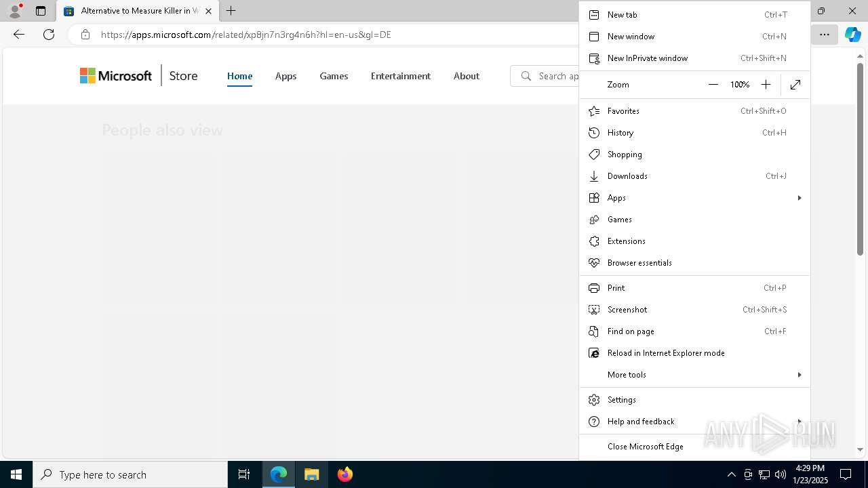Open the Edge profile icon

(14, 11)
